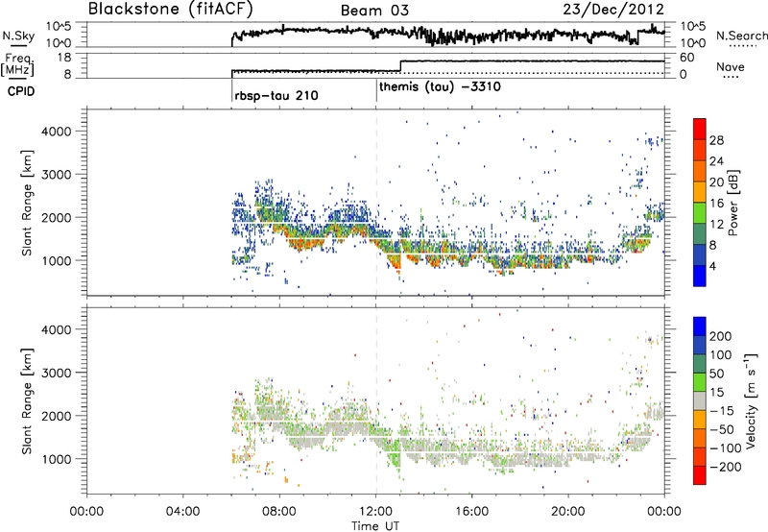Image resolution: width=768 pixels, height=532 pixels.
Task: Click the 'N.Search' legend label
Action: [x=742, y=36]
